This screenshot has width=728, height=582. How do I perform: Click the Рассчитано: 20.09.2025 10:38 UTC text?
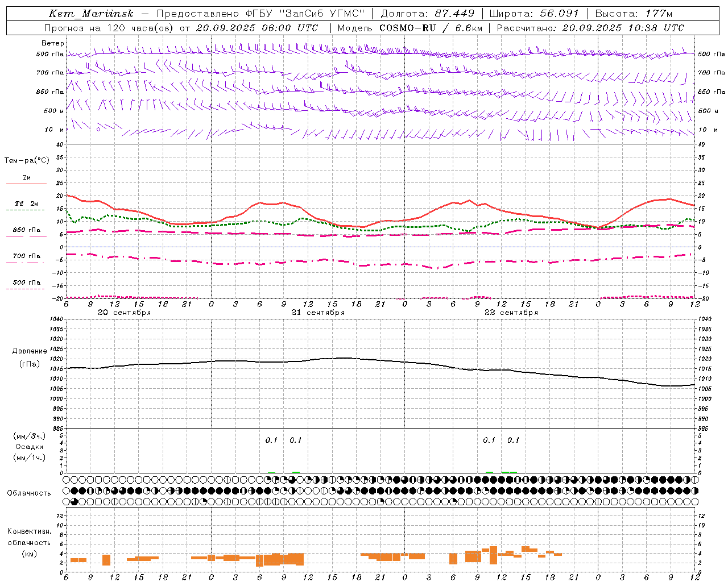590,28
